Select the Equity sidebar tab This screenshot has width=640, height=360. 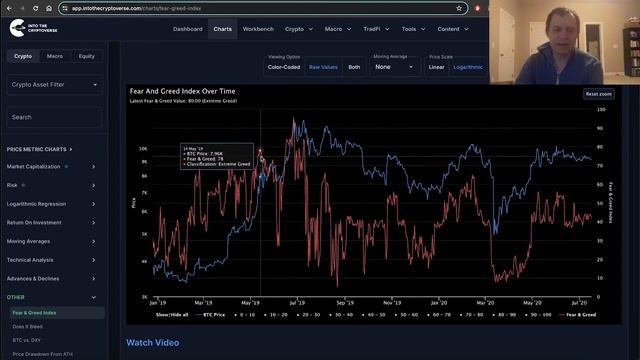click(86, 56)
